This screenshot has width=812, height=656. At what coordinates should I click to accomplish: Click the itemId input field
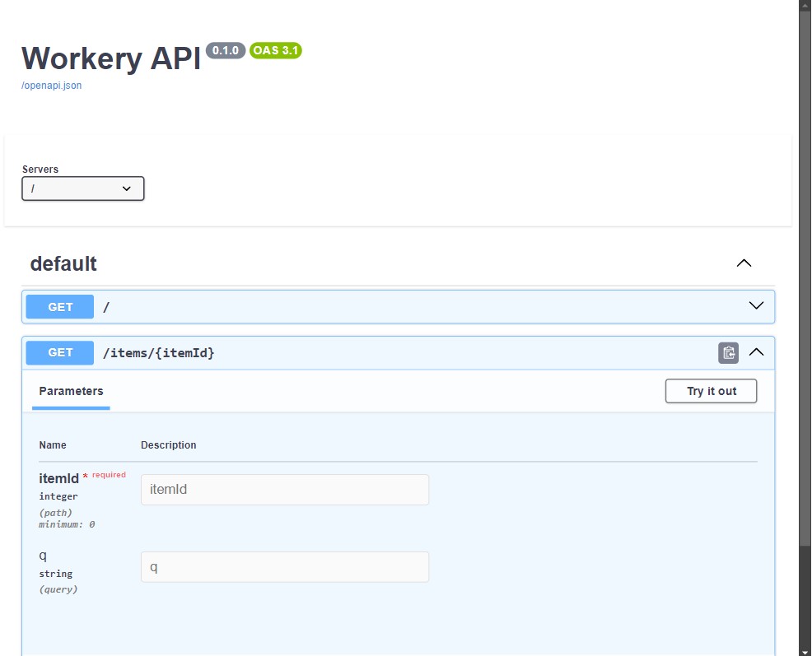point(284,489)
